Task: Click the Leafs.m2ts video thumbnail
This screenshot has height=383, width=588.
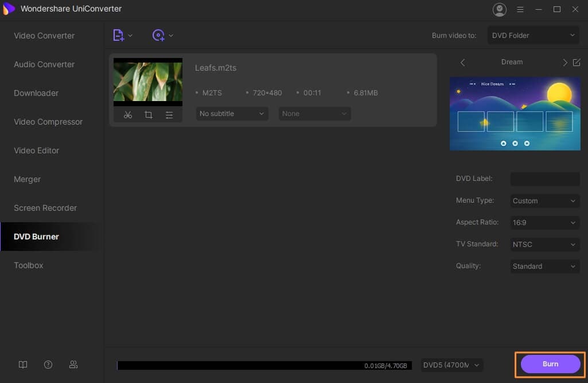Action: 148,82
